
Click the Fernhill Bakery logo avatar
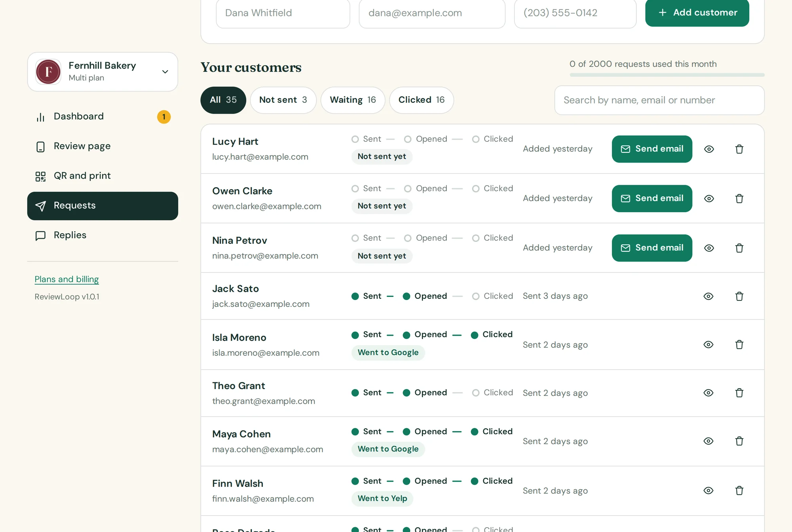[x=48, y=72]
